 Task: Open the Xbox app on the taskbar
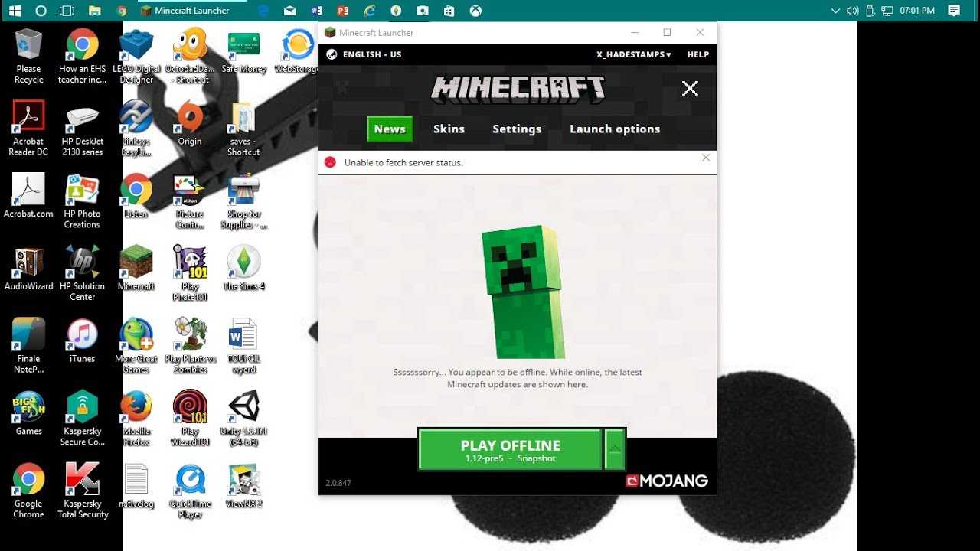coord(475,11)
